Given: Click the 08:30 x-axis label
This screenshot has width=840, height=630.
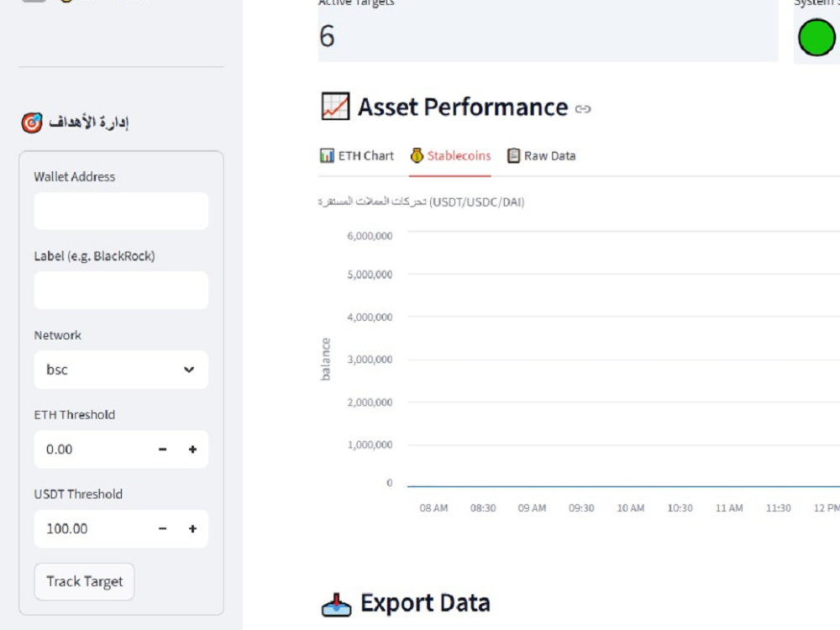Looking at the screenshot, I should click(x=483, y=508).
